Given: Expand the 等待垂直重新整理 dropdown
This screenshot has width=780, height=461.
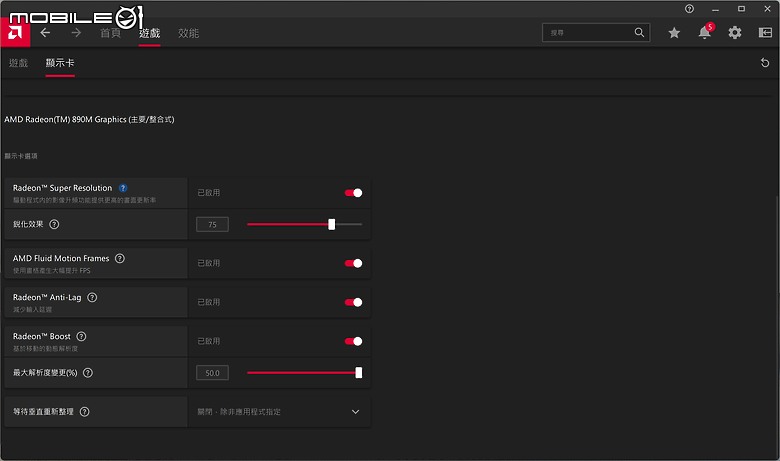Looking at the screenshot, I should (279, 412).
